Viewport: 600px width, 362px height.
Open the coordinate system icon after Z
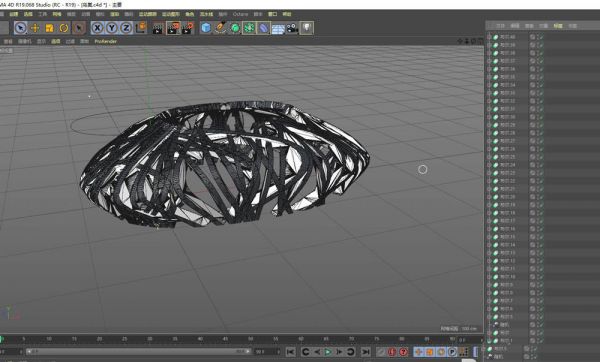pos(141,28)
